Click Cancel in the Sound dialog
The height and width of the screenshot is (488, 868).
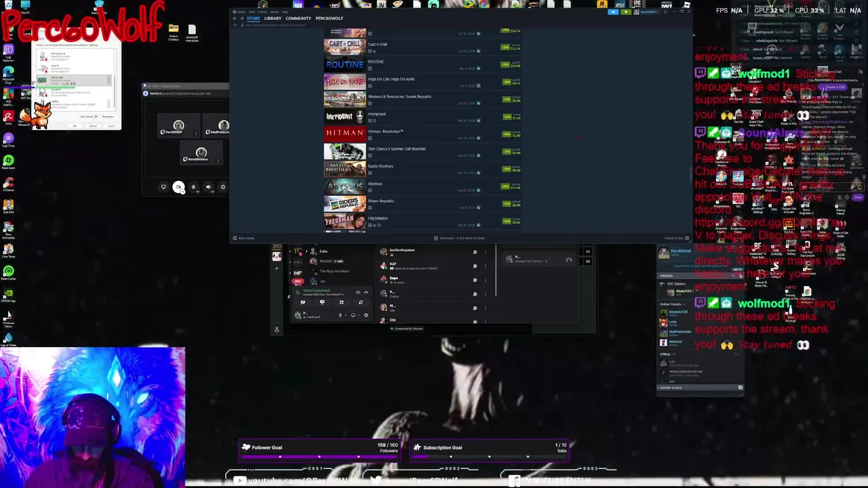[x=93, y=126]
